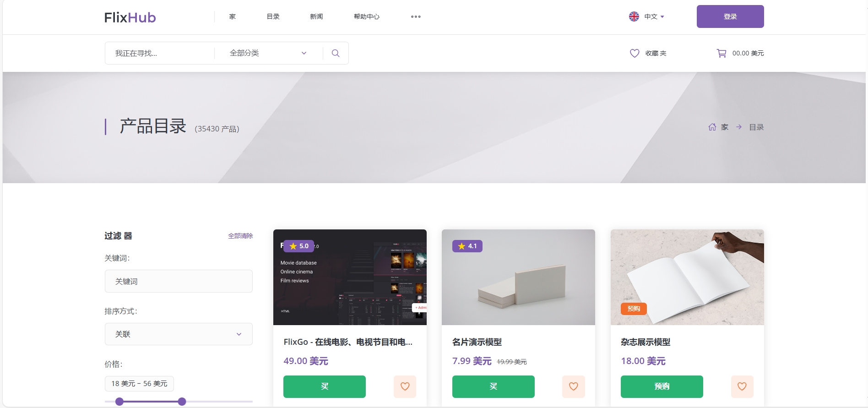Click the price range slider track
This screenshot has height=408, width=868.
179,402
